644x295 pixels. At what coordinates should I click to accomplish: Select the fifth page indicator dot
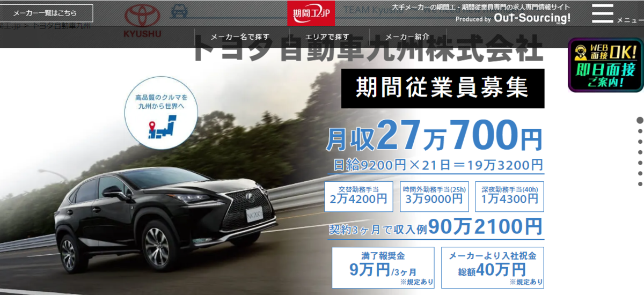pos(640,163)
